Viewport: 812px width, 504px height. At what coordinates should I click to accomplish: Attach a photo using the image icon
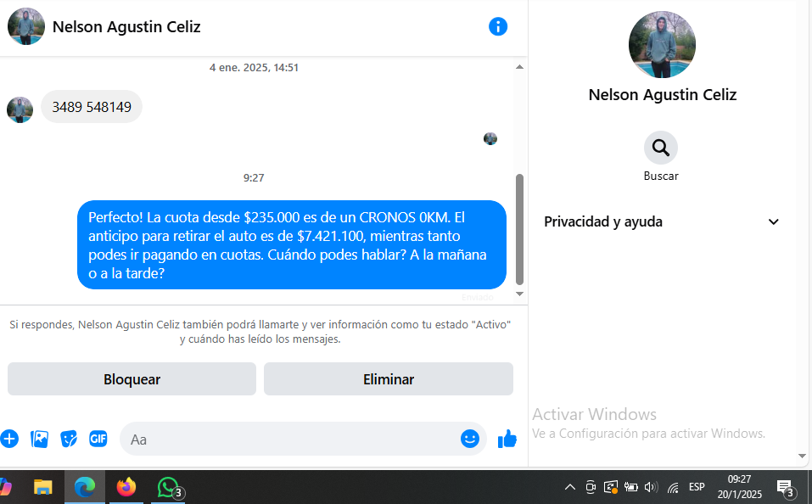[x=39, y=439]
